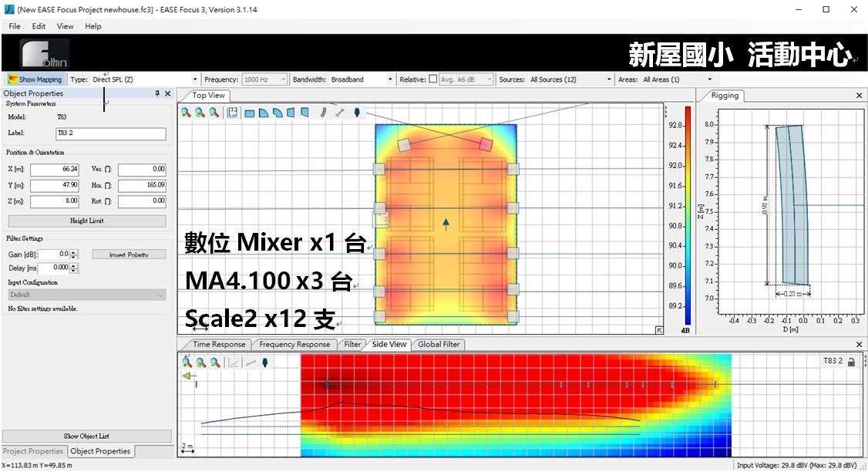
Task: Click the Side View graph icon
Action: click(x=233, y=362)
